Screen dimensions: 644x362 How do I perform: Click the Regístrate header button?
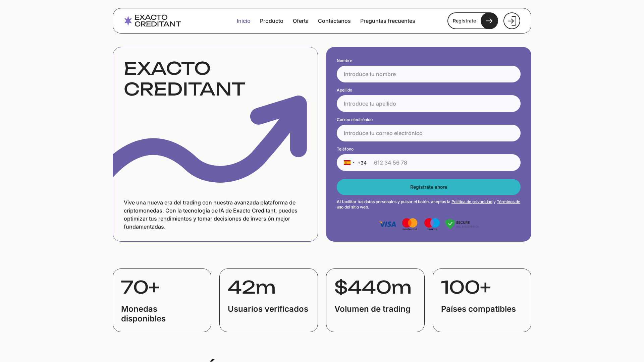click(x=473, y=21)
